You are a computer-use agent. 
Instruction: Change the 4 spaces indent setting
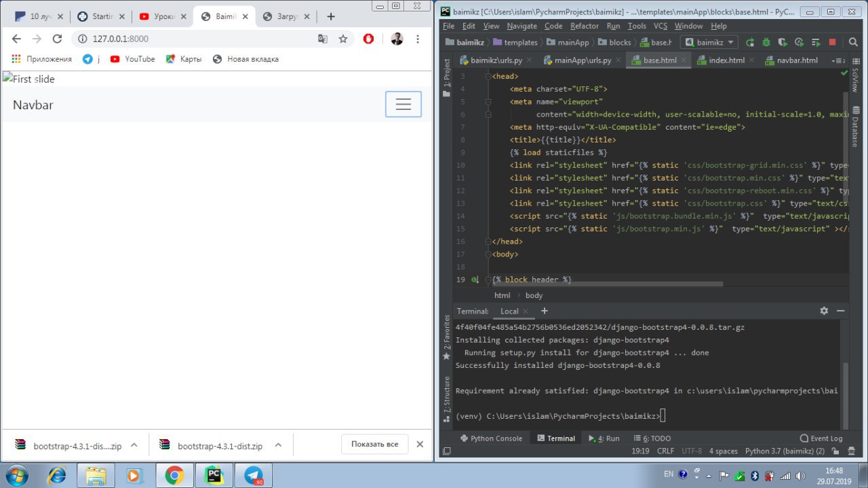pyautogui.click(x=724, y=451)
